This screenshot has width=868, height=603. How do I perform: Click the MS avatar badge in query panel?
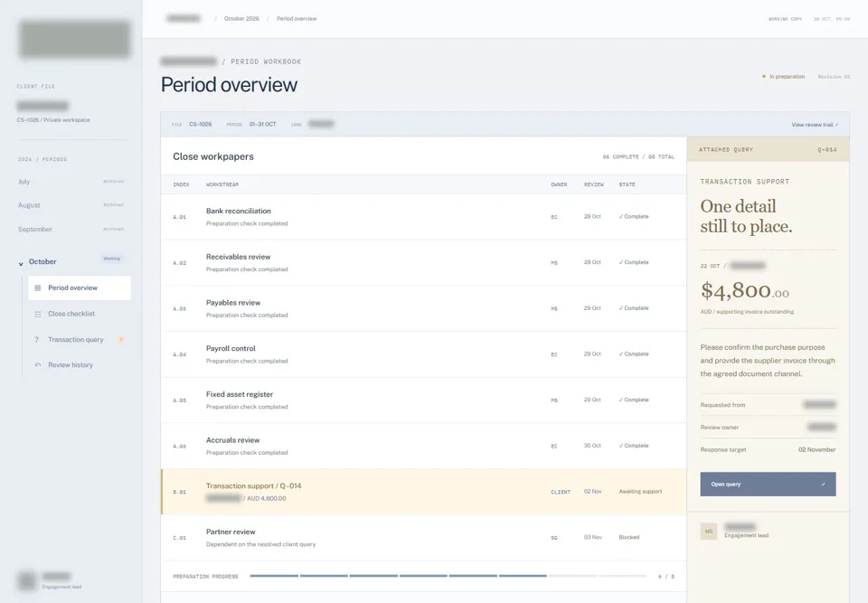709,531
